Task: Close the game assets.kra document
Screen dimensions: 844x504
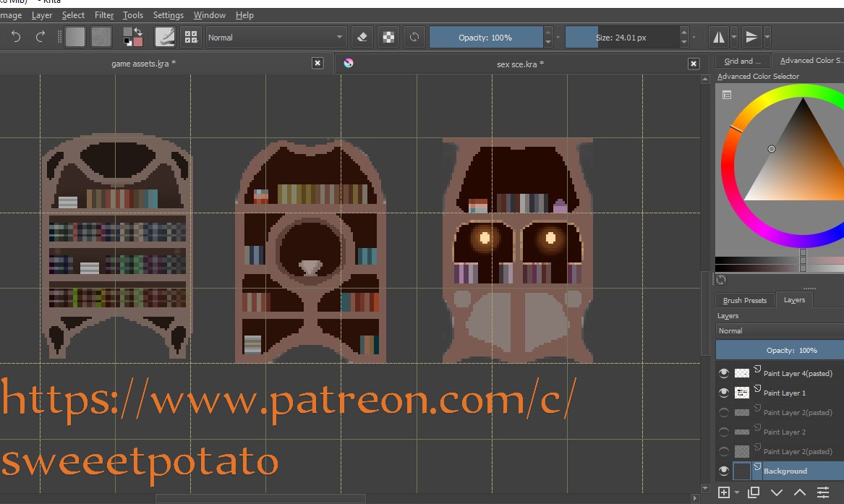Action: tap(317, 64)
